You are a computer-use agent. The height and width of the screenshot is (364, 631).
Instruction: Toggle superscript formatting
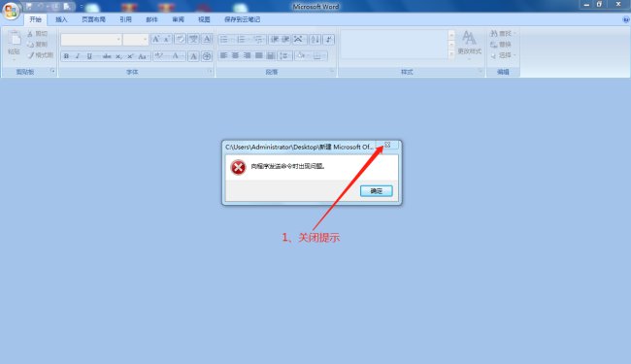pos(130,56)
